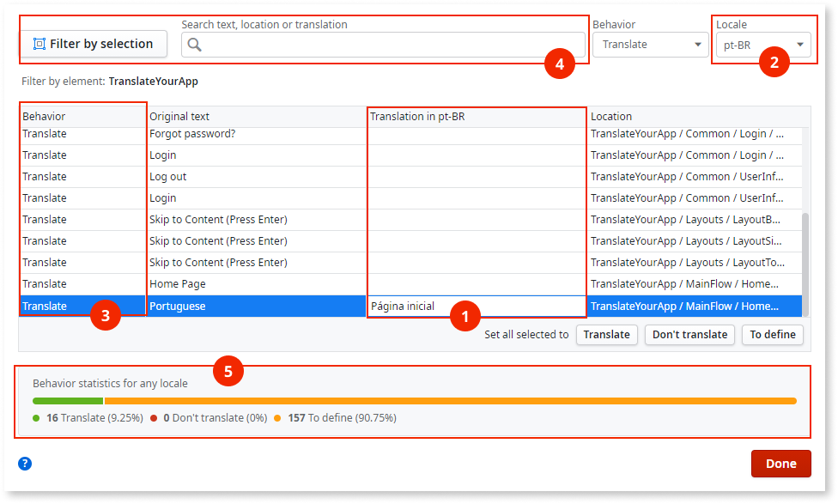Click the Translate set-all button
This screenshot has width=838, height=504.
(x=607, y=335)
